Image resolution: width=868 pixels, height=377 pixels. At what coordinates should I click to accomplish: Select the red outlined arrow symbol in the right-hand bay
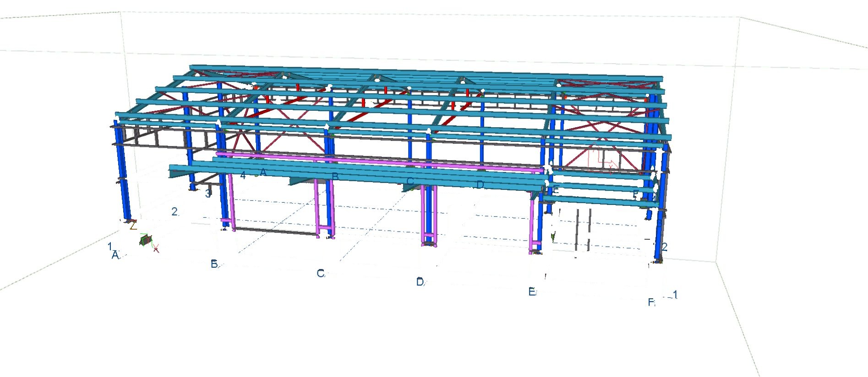click(x=602, y=159)
